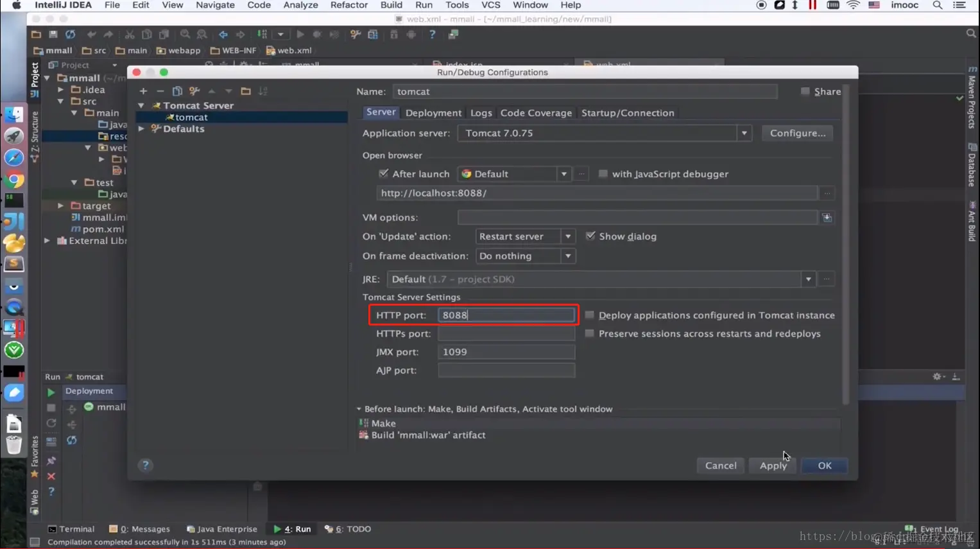Open Edit Defaults wrench icon in dialog toolbar
The width and height of the screenshot is (980, 549).
click(x=194, y=91)
